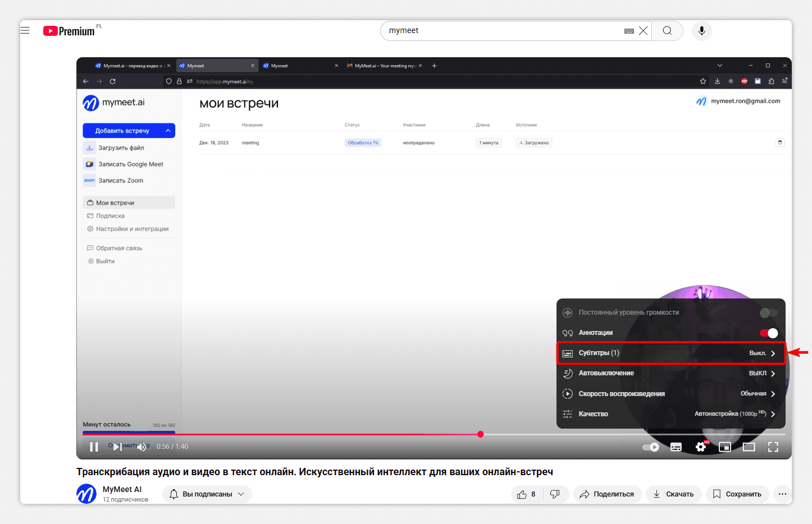
Task: Click the mymeet.ron@gmail.com account label
Action: [x=745, y=101]
